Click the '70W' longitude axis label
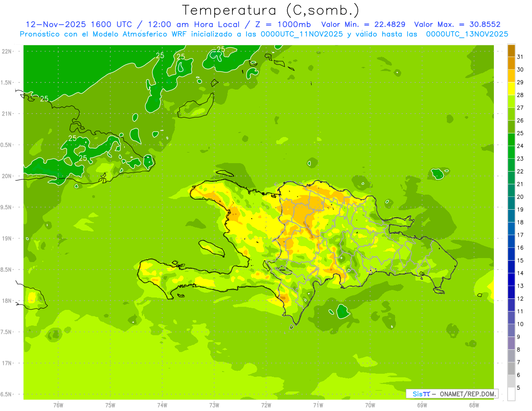Viewport: 532px width, 411px height. 370,405
